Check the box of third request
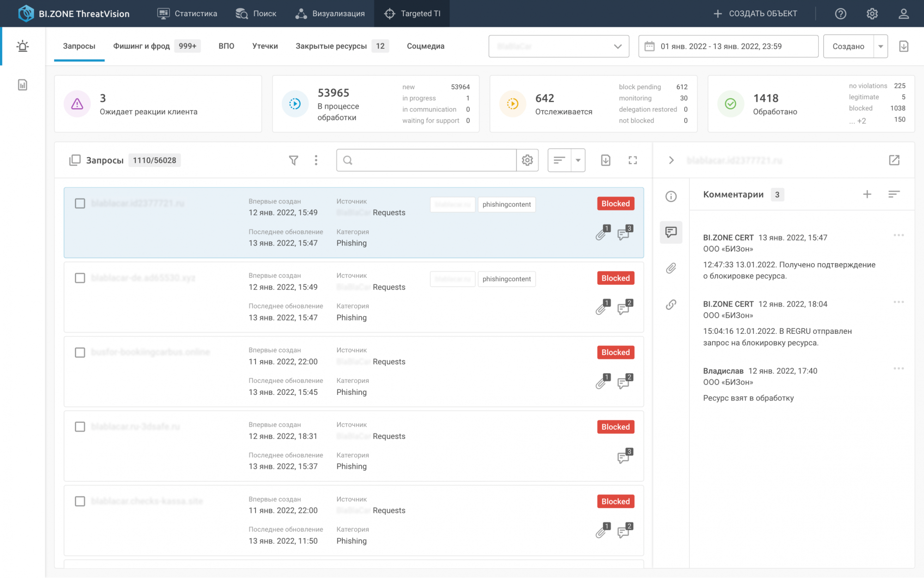This screenshot has width=924, height=578. 80,353
